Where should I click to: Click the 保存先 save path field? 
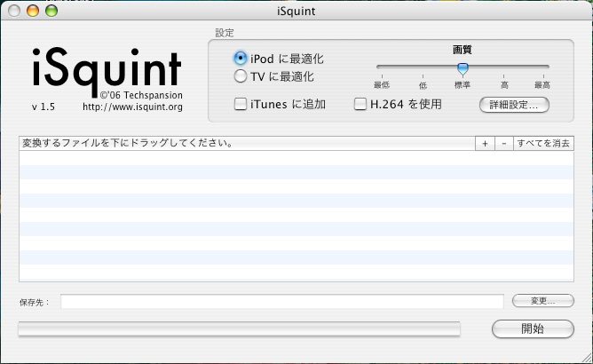point(282,302)
